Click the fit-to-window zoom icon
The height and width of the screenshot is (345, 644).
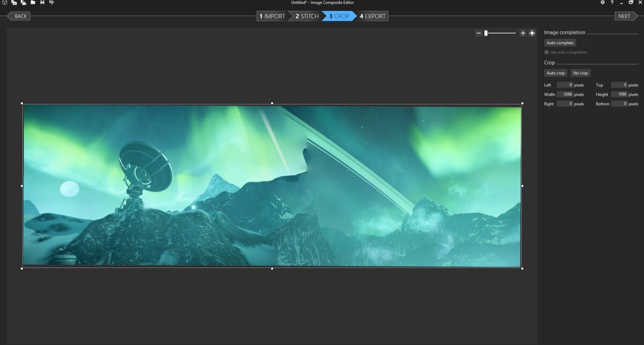[x=532, y=33]
